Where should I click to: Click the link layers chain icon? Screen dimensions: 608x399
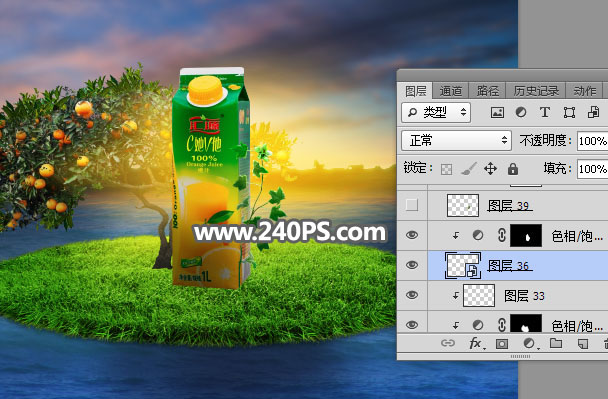pos(448,343)
